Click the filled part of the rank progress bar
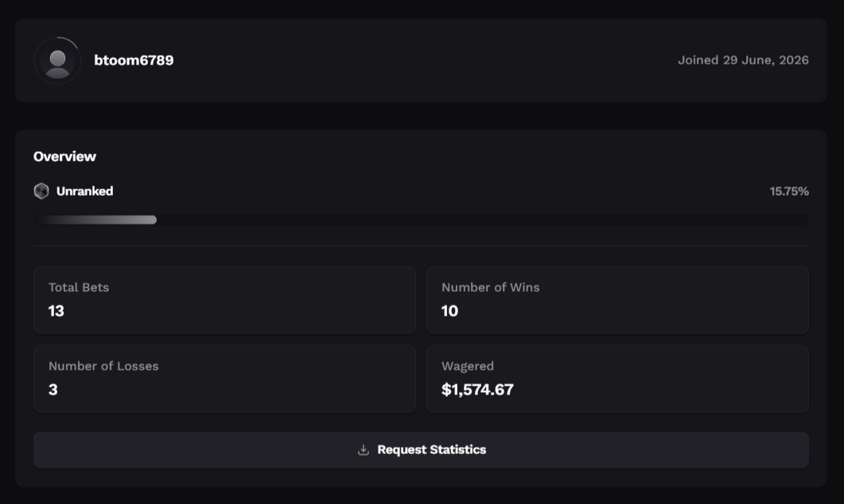This screenshot has width=844, height=504. (x=95, y=219)
